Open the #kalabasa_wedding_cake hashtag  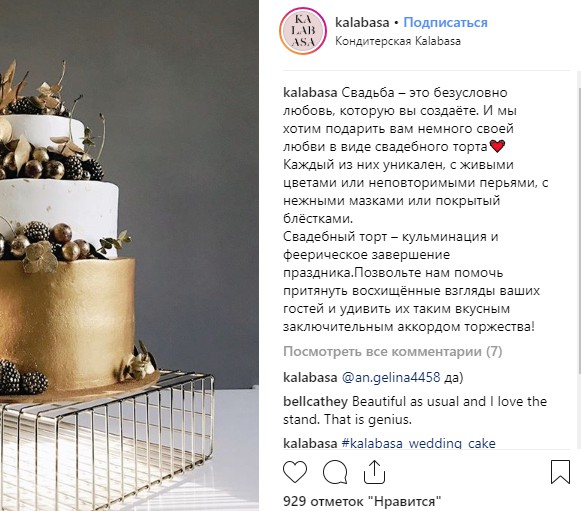418,443
